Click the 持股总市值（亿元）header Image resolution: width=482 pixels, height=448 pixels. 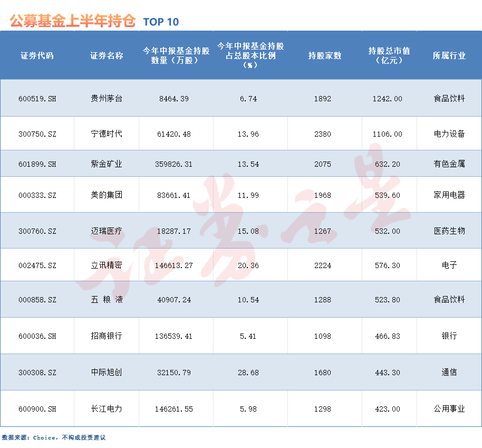click(x=388, y=56)
